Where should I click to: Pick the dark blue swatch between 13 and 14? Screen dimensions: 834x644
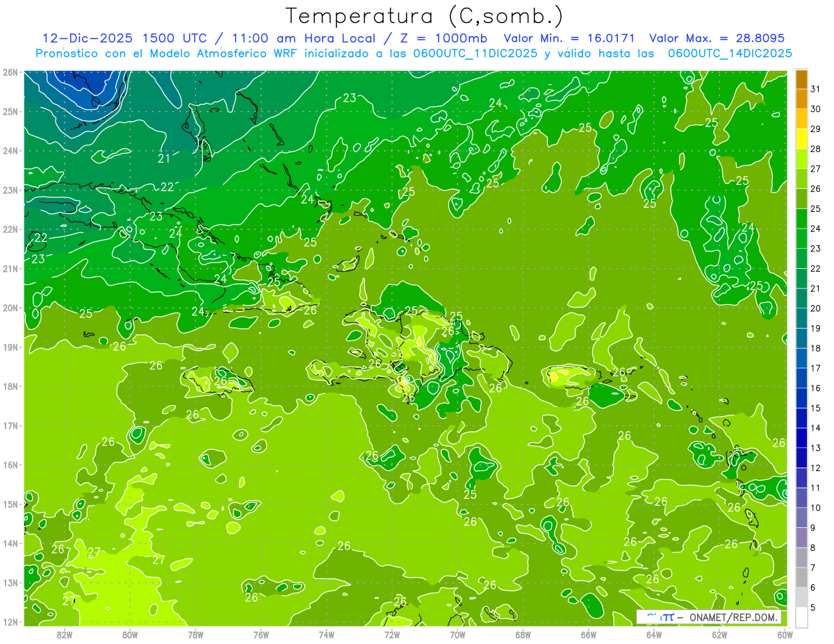pyautogui.click(x=801, y=438)
